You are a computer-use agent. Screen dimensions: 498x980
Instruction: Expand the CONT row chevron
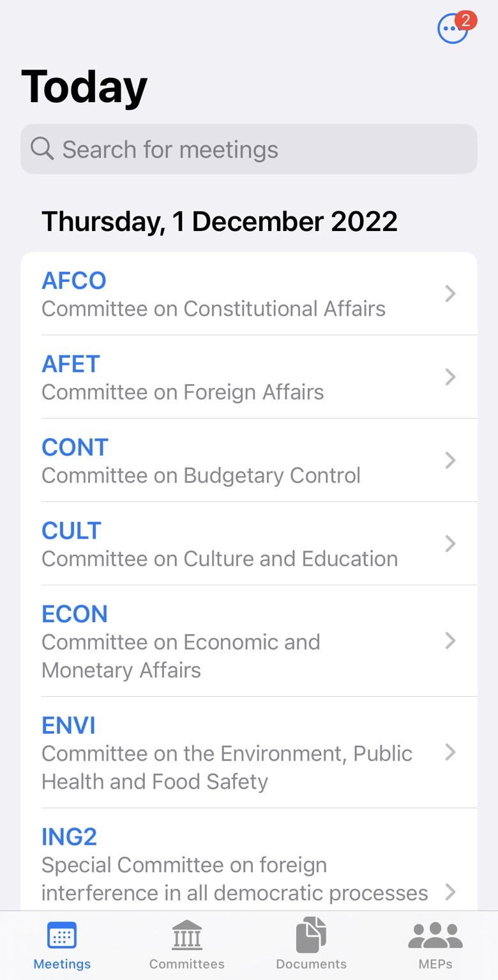[x=450, y=460]
